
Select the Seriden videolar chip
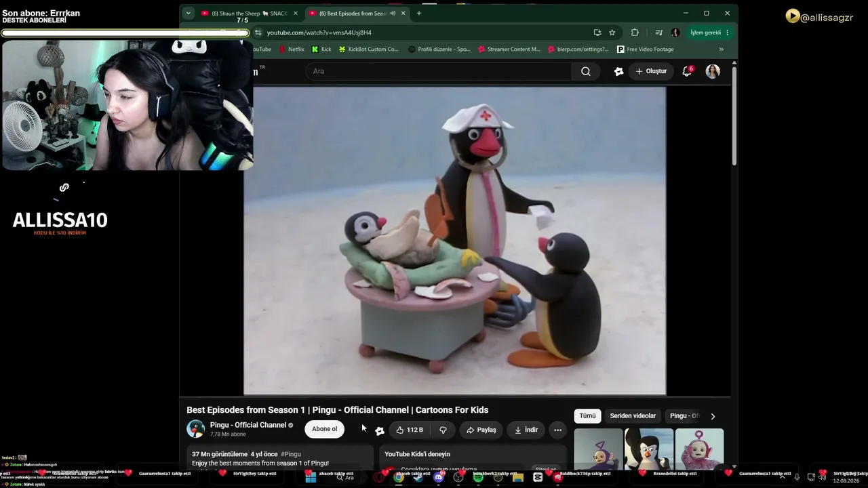pos(633,416)
